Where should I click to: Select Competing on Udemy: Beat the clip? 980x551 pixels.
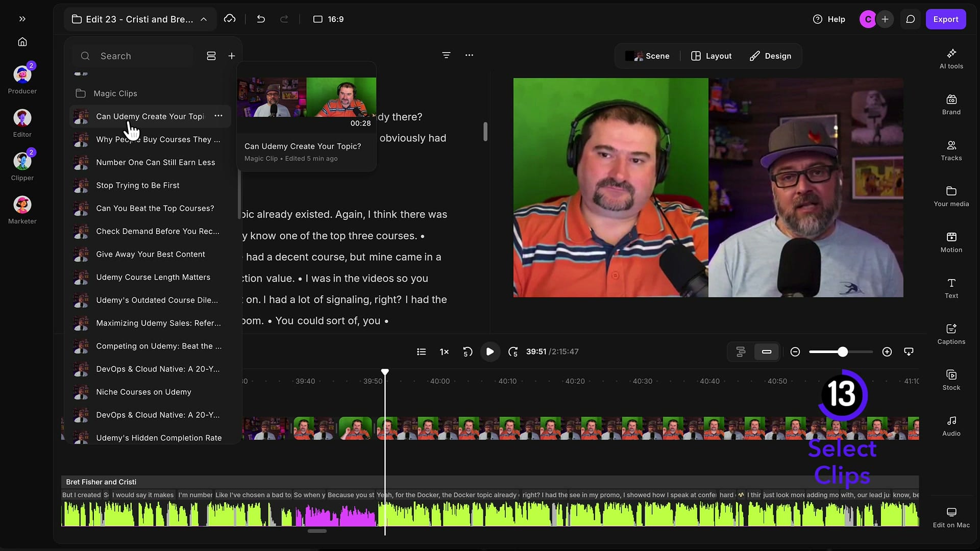[x=150, y=346]
